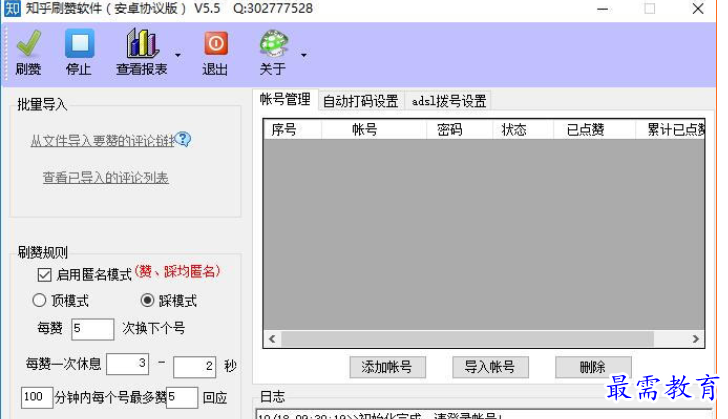Click the rest minimum seconds field showing 3
The width and height of the screenshot is (728, 419).
tap(128, 364)
